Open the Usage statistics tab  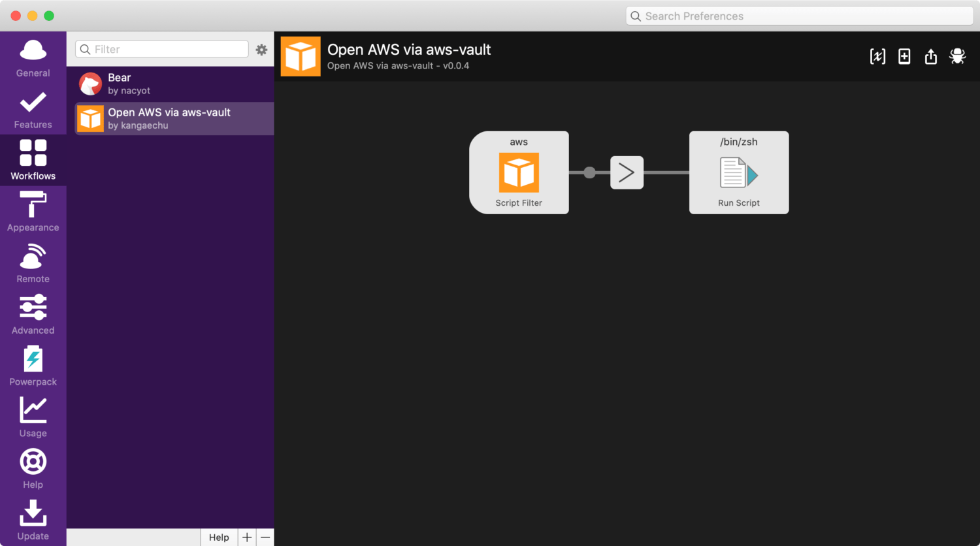[33, 417]
